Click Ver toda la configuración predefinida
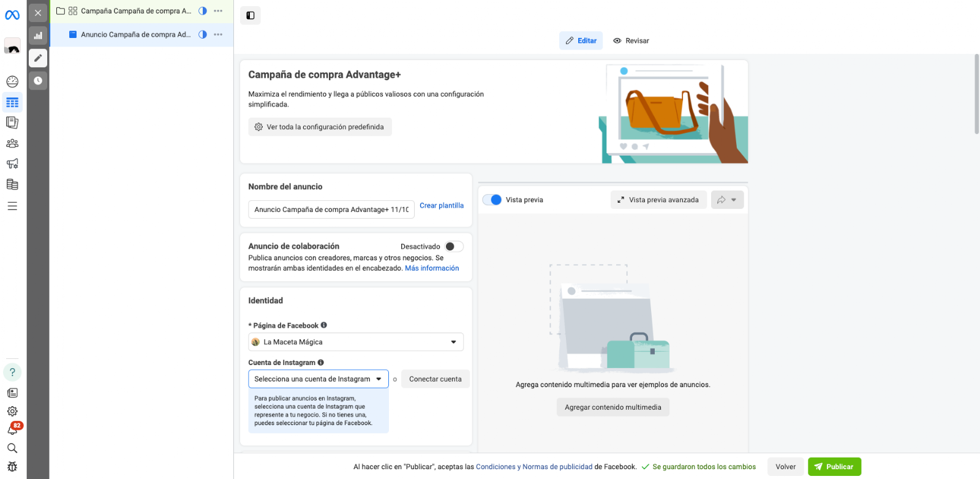This screenshot has height=479, width=980. coord(320,127)
